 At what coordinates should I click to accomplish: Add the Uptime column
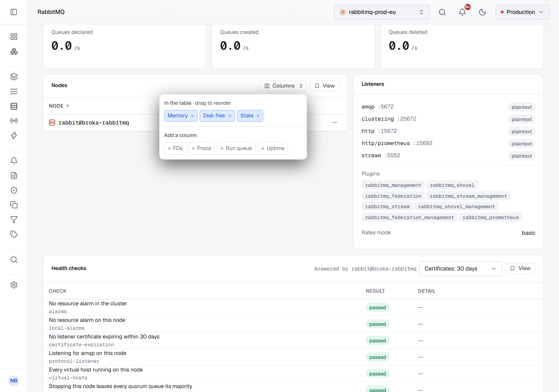coord(273,148)
